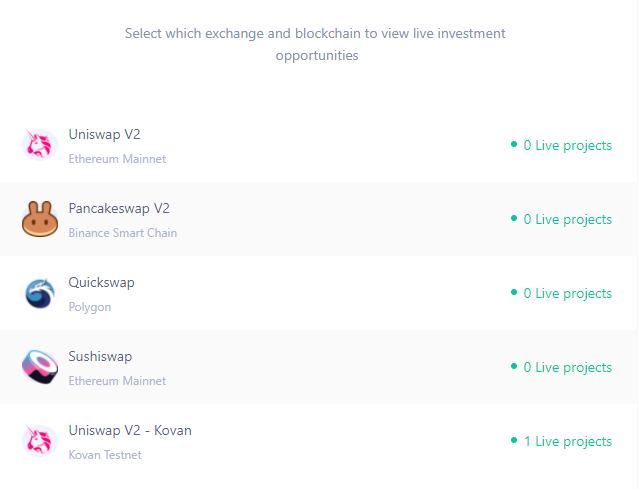
Task: Click green status dot next to 1 Live projects
Action: (514, 440)
